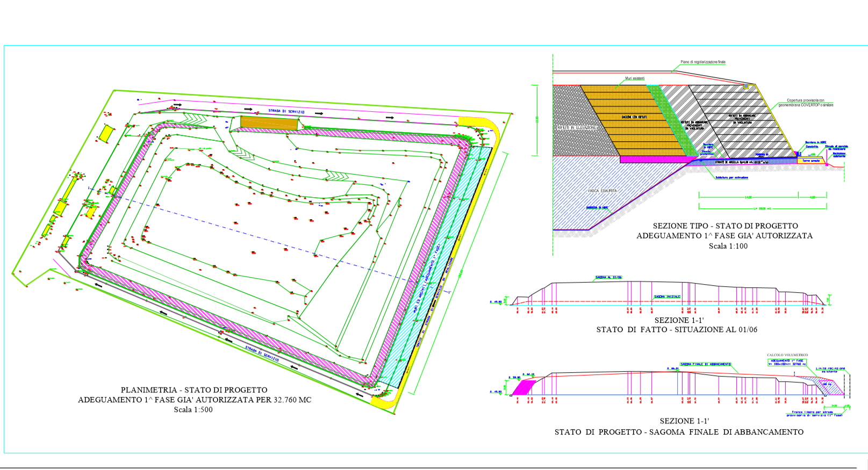Viewport: 868px width, 470px height.
Task: Click "STATO DI PROGETTO - SAGOMA FINALE DI ABBANCAMENTO"
Action: click(679, 432)
